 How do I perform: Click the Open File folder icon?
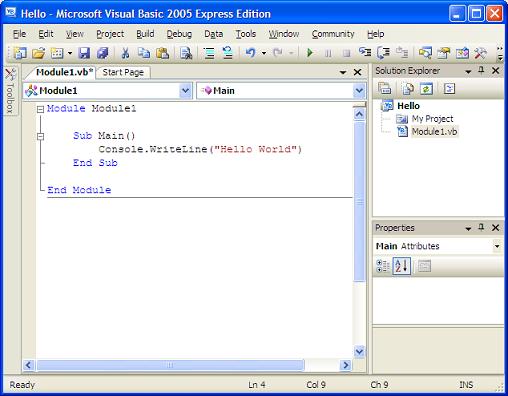39,53
